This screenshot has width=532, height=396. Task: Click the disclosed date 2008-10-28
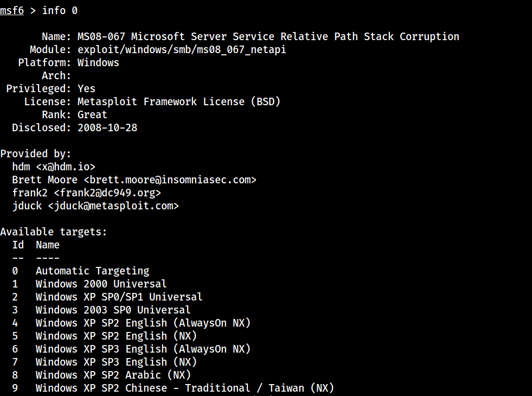[x=107, y=127]
